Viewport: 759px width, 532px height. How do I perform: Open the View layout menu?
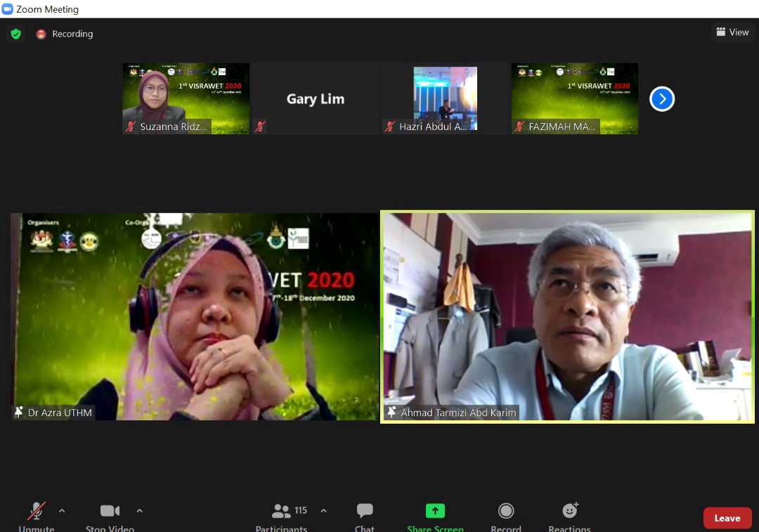732,32
